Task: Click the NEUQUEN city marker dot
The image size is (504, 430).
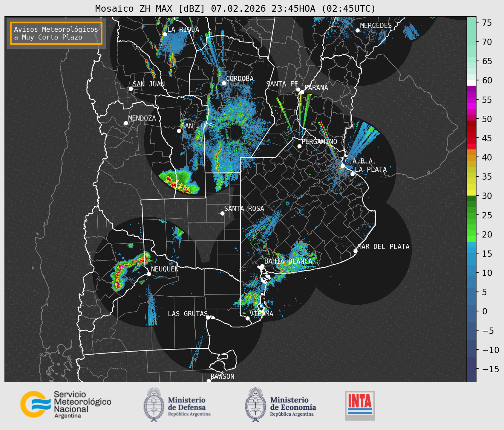Action: 149,274
